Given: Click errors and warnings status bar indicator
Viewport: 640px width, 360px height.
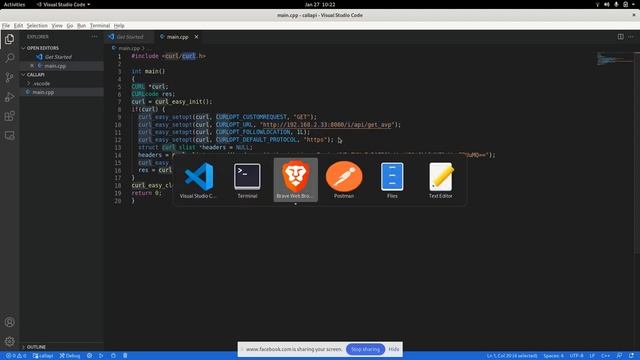Looking at the screenshot, I should [x=16, y=356].
